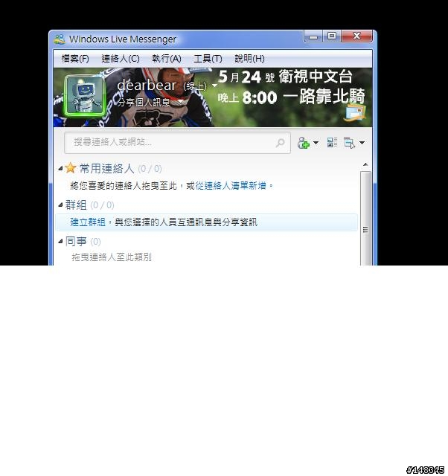Click the add contact icon
448x476 pixels.
(x=303, y=143)
